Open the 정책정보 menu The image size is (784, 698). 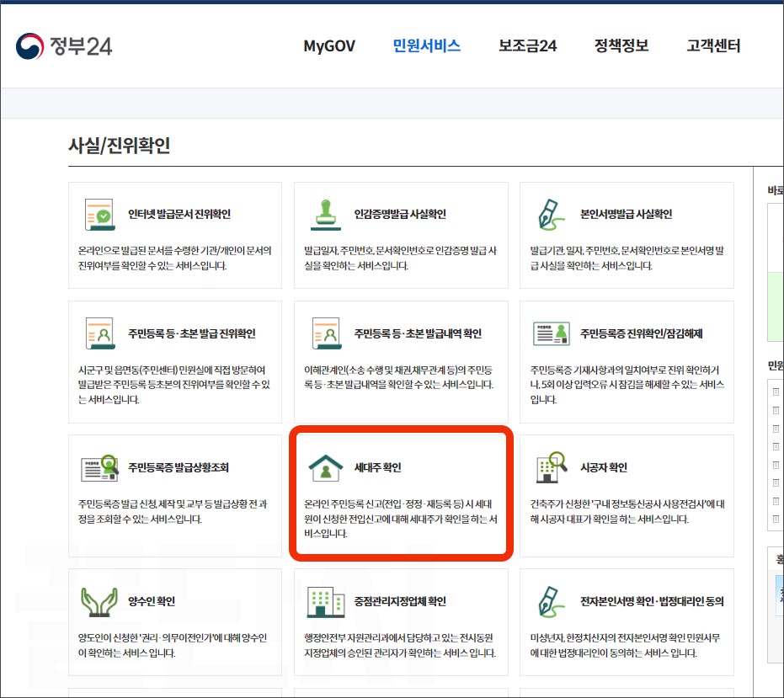click(x=621, y=45)
